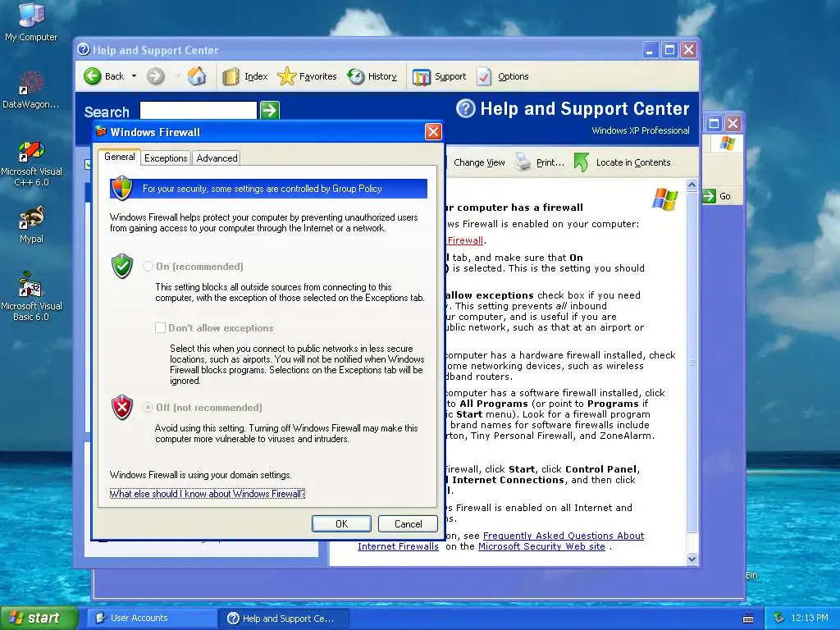This screenshot has height=630, width=840.
Task: Click Locate in Contents arrow icon
Action: (x=582, y=162)
